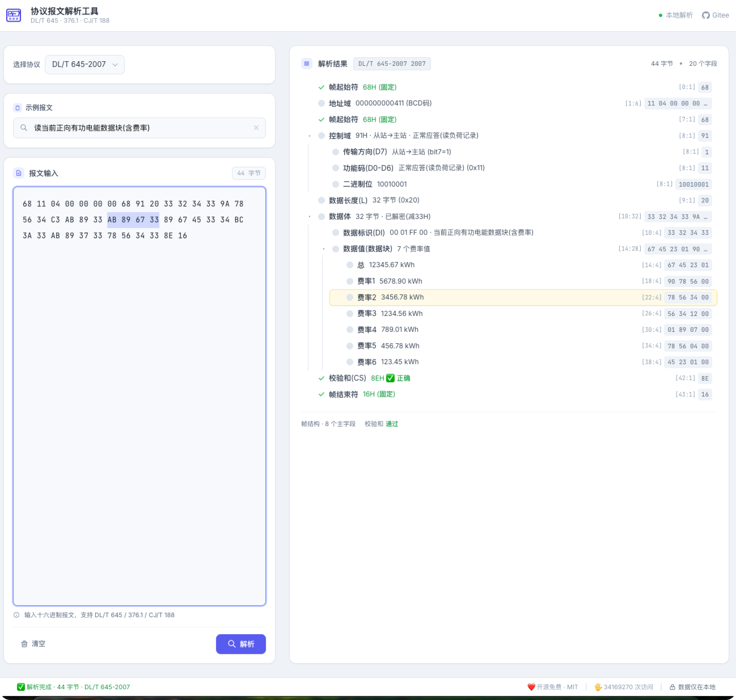736x700 pixels.
Task: Click the lock icon by 数据仅在本地
Action: click(672, 687)
